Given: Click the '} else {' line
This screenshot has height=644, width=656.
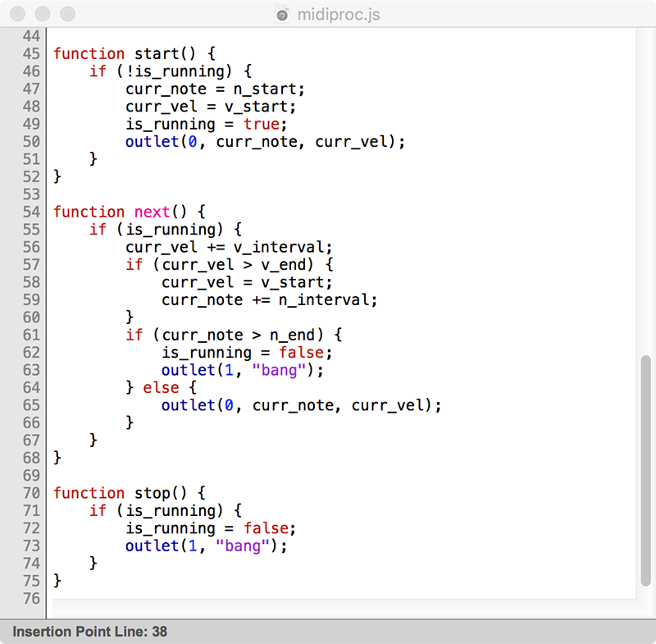Looking at the screenshot, I should coord(161,387).
